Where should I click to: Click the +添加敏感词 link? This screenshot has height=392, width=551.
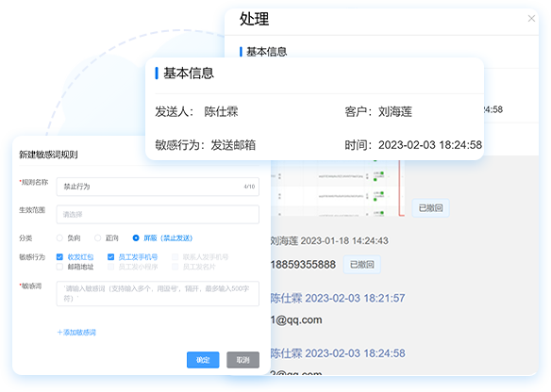tap(76, 333)
